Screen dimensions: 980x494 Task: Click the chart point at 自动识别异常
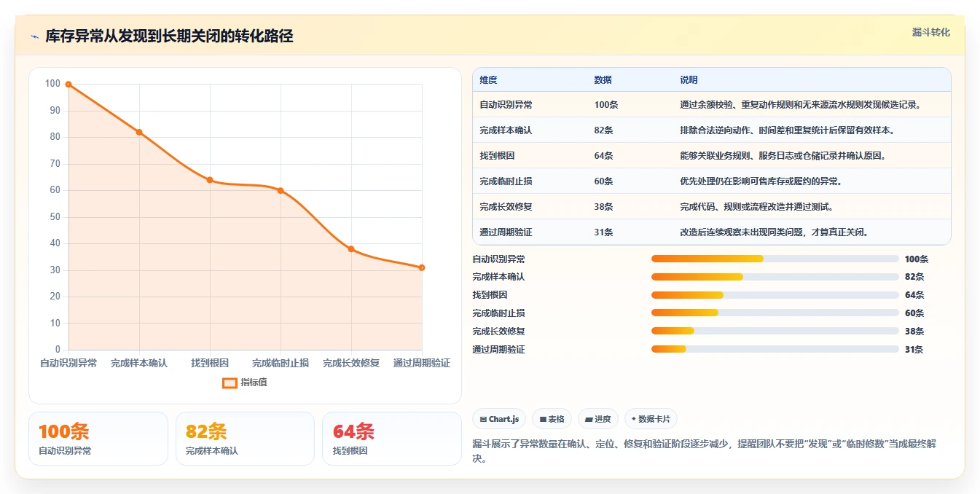pos(68,85)
